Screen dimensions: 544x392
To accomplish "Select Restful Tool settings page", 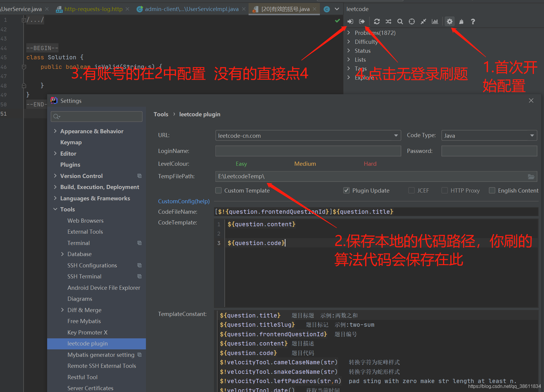I will [x=82, y=377].
